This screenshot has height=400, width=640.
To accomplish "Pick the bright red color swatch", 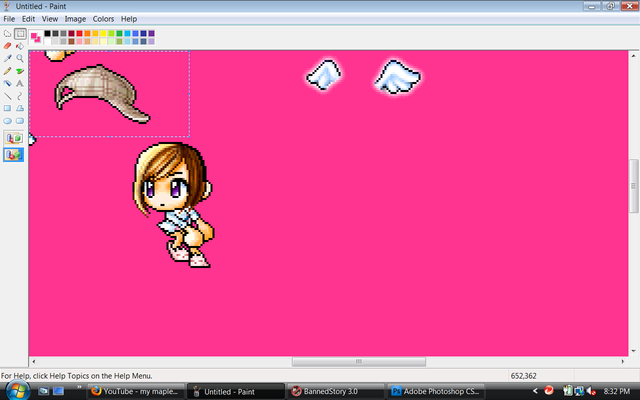I will click(x=80, y=33).
